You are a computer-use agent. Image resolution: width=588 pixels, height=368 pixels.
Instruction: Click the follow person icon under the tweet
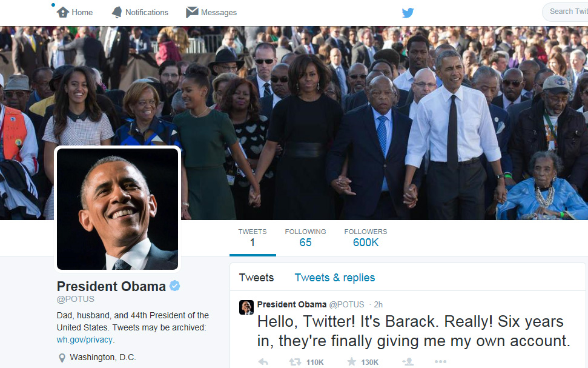408,362
